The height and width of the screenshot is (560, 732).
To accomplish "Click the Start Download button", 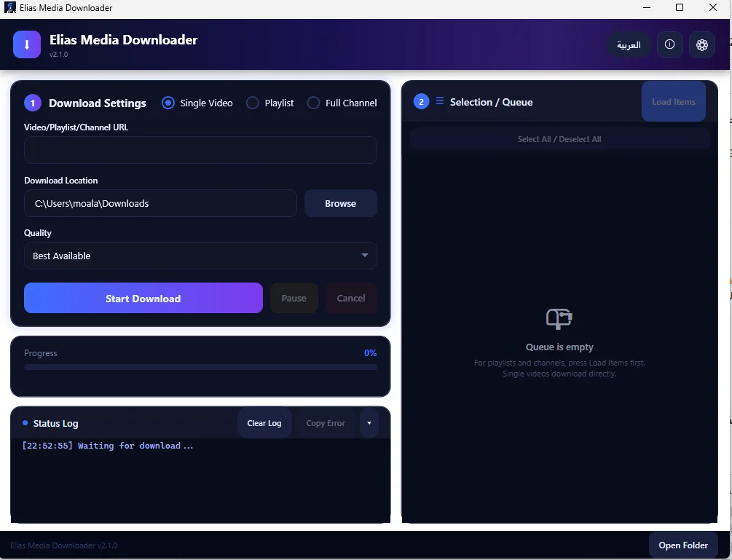I will 143,298.
